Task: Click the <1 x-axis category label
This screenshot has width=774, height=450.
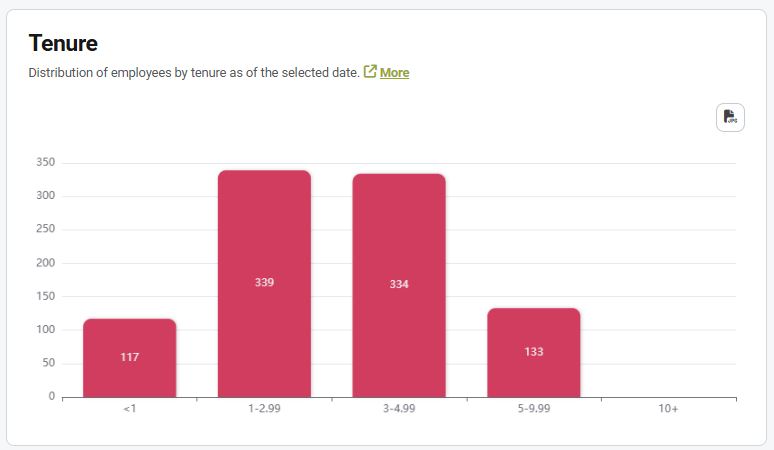Action: (x=130, y=410)
